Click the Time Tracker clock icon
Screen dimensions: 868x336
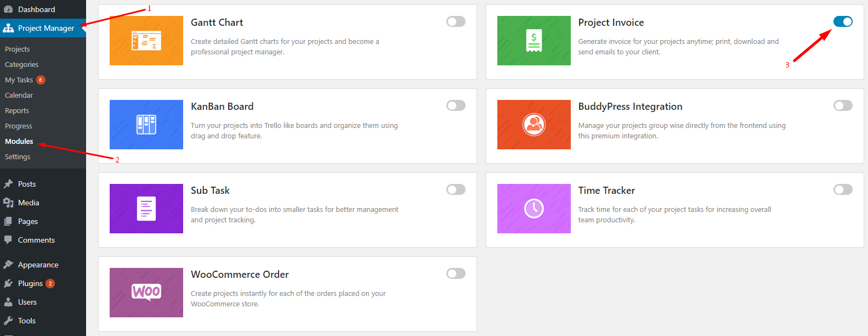coord(534,209)
